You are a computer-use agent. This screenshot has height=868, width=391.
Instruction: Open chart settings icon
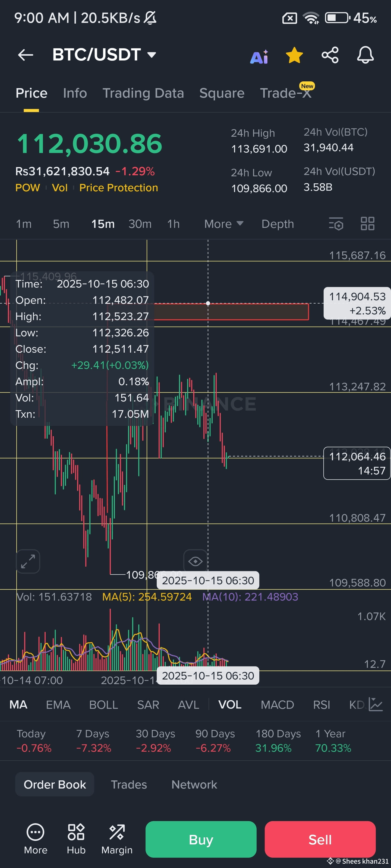(x=336, y=224)
